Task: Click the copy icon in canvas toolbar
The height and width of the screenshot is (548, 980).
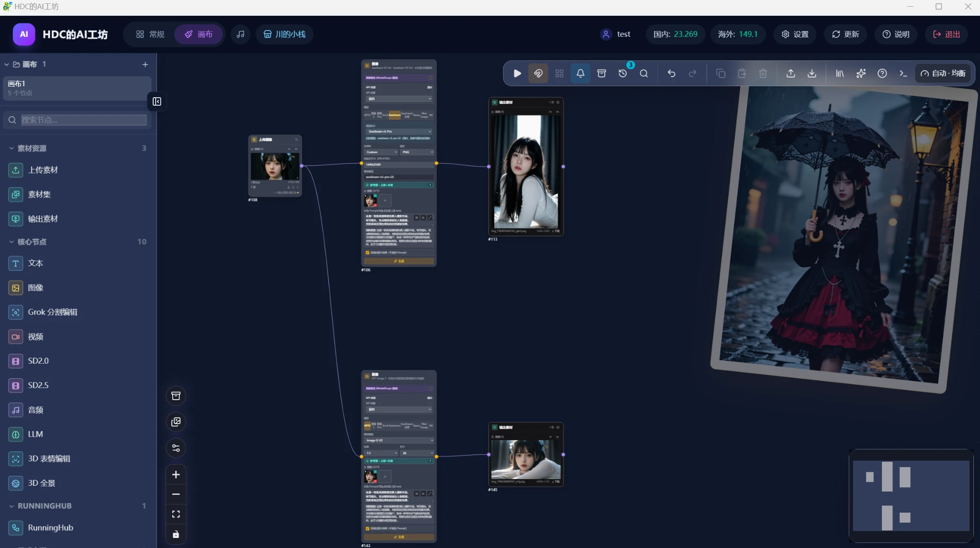Action: [721, 74]
